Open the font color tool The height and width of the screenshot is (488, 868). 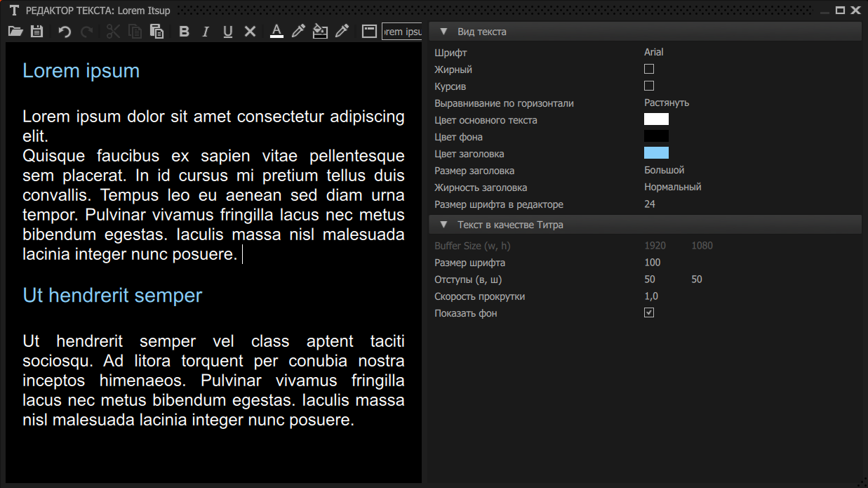[x=276, y=31]
